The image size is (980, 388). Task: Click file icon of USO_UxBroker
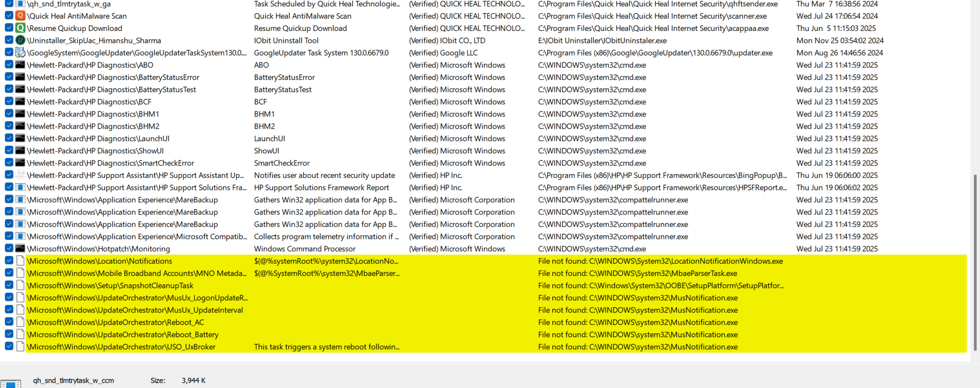(x=20, y=347)
